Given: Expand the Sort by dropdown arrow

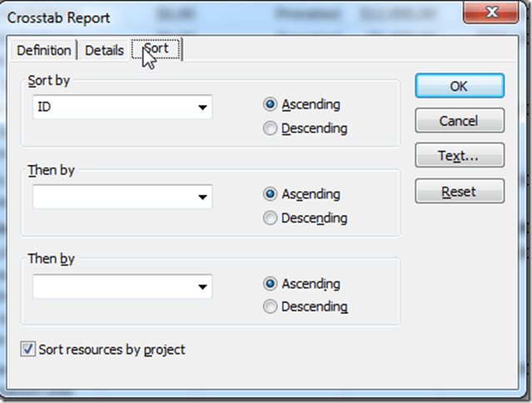Looking at the screenshot, I should [x=202, y=107].
